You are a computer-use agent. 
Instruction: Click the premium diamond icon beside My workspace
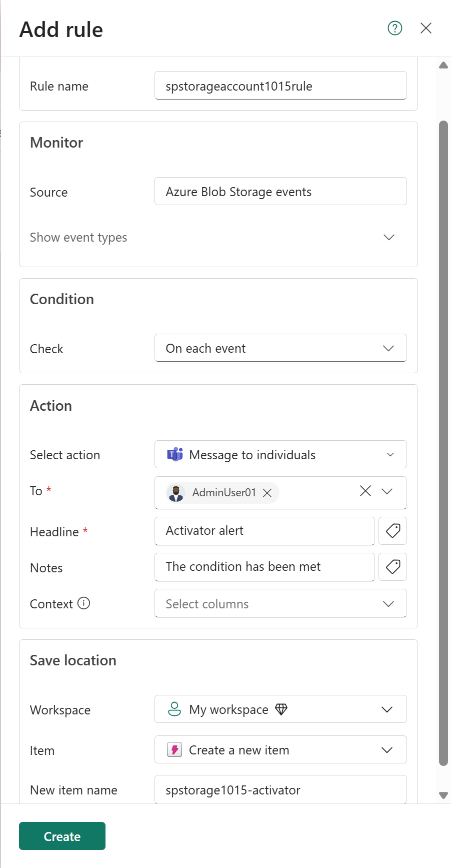pyautogui.click(x=281, y=709)
